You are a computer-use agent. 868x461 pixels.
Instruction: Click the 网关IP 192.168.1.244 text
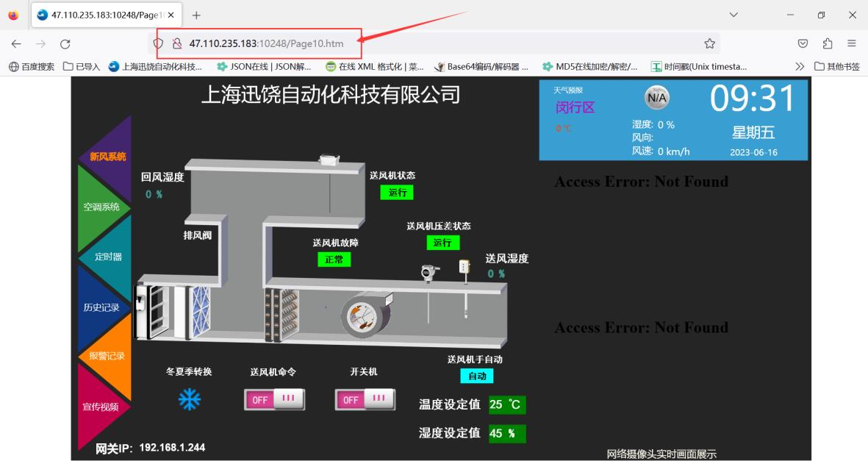[x=150, y=448]
